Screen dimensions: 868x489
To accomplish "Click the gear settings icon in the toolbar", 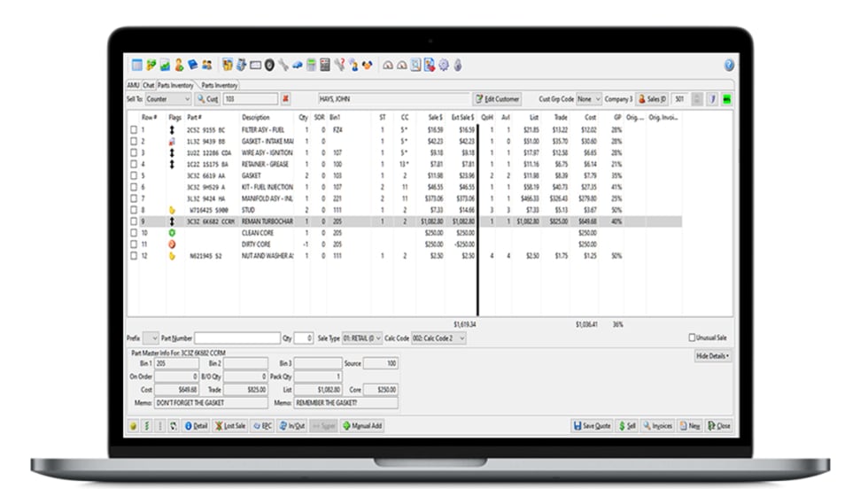I will tap(444, 65).
